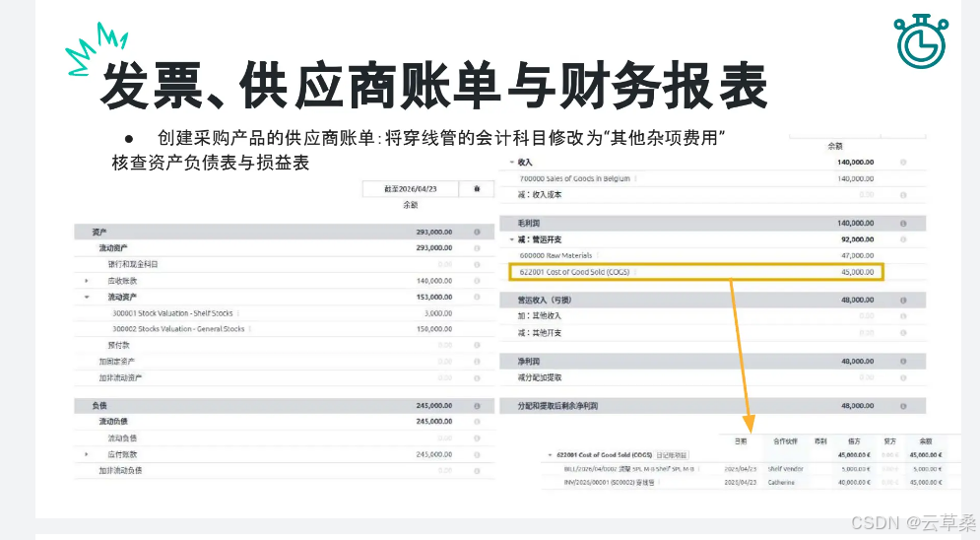Click info icon on 预付款 row
The height and width of the screenshot is (540, 980).
pyautogui.click(x=477, y=345)
